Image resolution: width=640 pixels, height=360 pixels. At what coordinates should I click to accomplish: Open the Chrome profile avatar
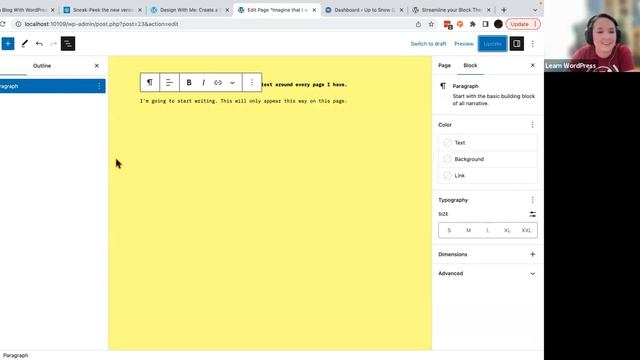coord(498,24)
